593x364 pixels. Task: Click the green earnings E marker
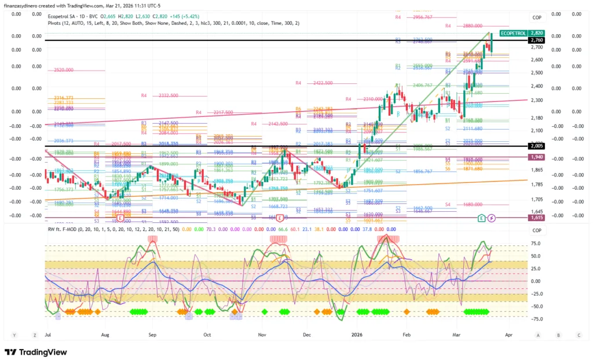coord(481,218)
